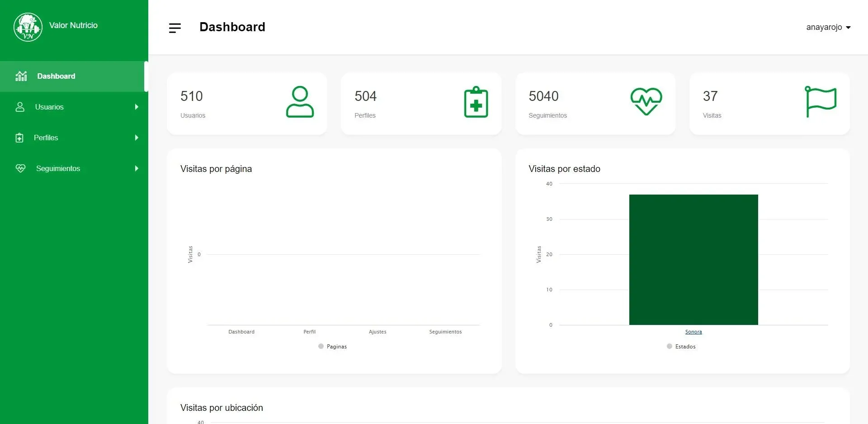Screen dimensions: 868x424
Task: Expand the Usuarios submenu arrow
Action: point(137,107)
